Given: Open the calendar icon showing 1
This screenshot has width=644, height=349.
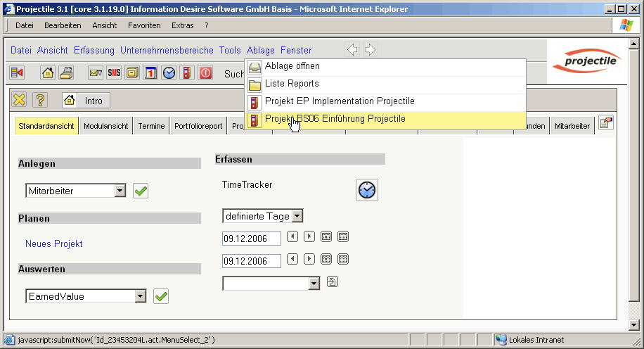Looking at the screenshot, I should click(150, 72).
